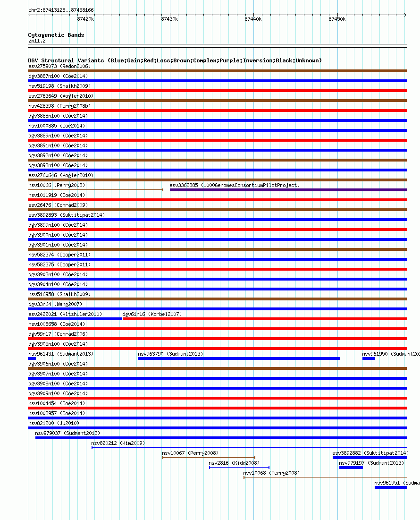This screenshot has width=420, height=520.
Task: Click dgv3904n100 (Coe2014) label
Action: [58, 285]
